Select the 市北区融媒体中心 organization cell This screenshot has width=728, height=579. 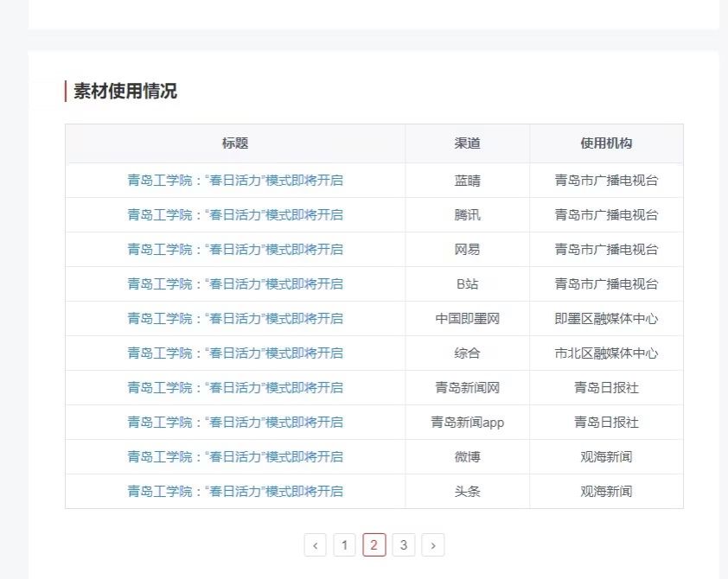(x=606, y=353)
